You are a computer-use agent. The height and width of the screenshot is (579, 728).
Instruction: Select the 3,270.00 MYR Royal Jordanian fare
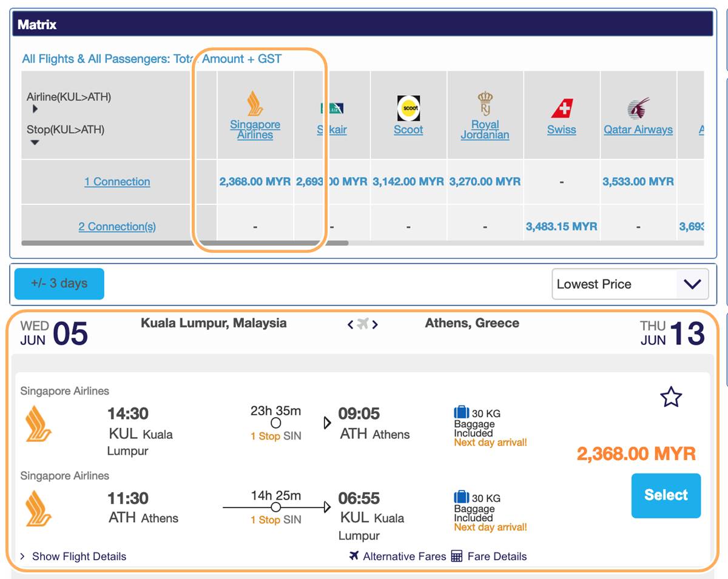[485, 181]
